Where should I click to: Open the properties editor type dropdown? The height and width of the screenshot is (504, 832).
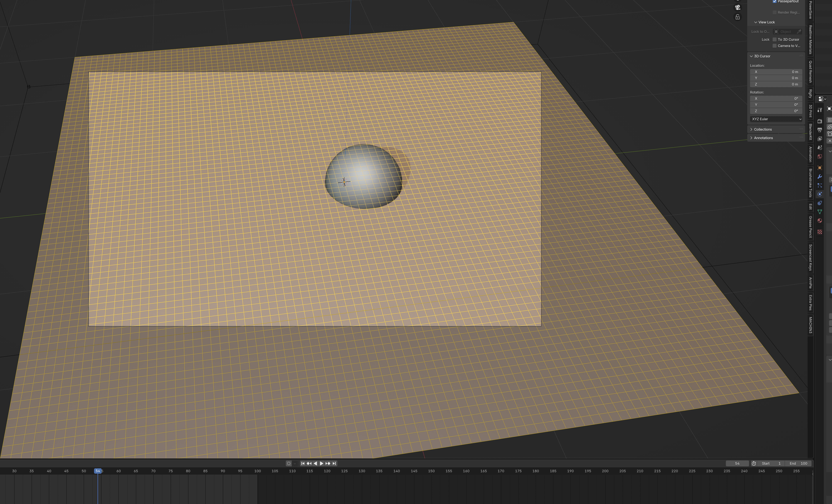822,99
